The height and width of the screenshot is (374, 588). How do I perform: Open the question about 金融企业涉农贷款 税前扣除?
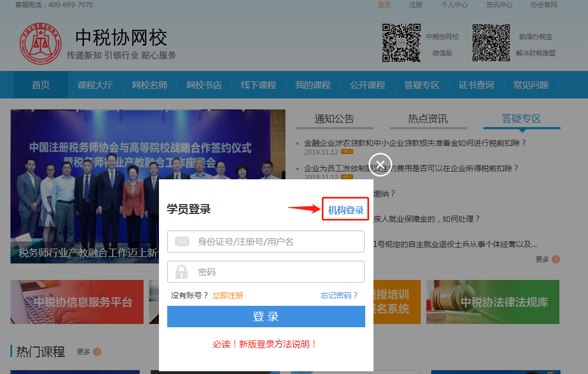415,143
